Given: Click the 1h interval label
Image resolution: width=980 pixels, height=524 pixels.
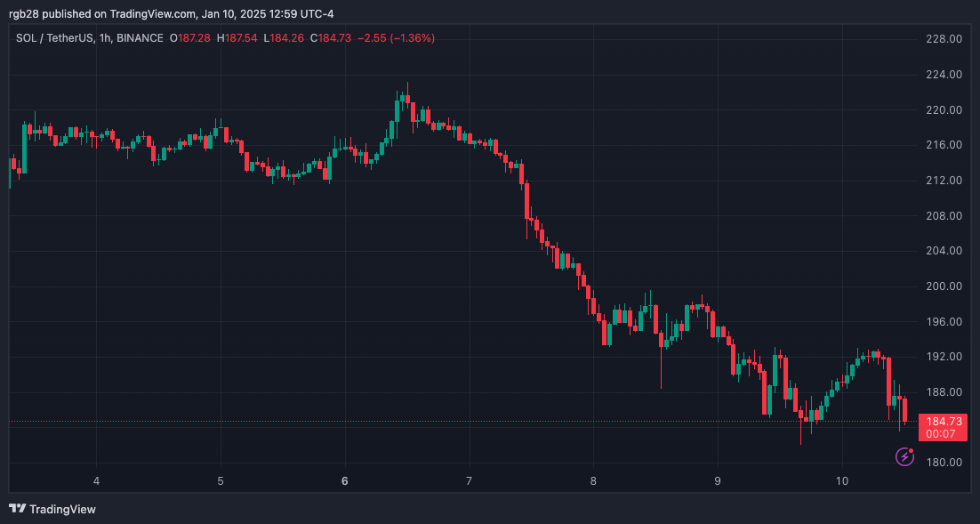Looking at the screenshot, I should tap(105, 38).
